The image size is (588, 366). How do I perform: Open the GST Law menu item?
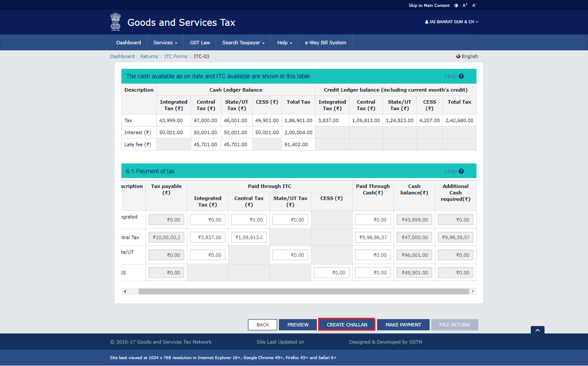[200, 43]
